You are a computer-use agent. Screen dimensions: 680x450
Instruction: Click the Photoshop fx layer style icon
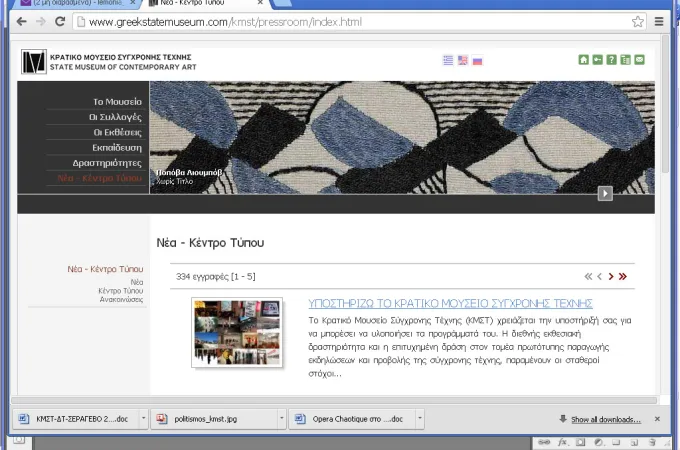click(x=562, y=442)
